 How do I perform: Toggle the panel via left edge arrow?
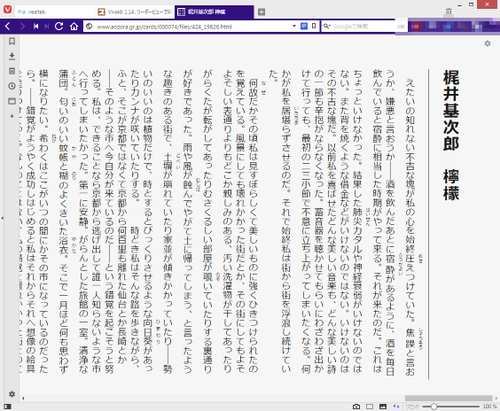point(2,218)
